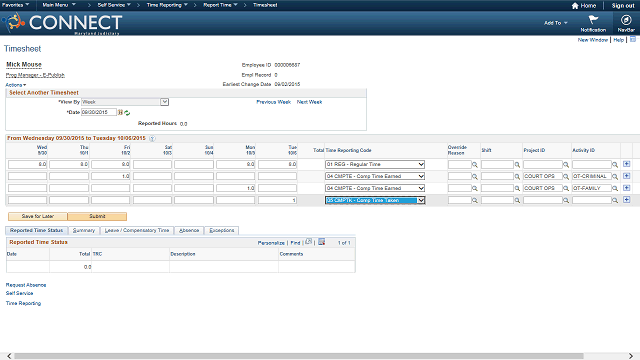Screen dimensions: 640x360
Task: Go to Next Week link
Action: 309,102
